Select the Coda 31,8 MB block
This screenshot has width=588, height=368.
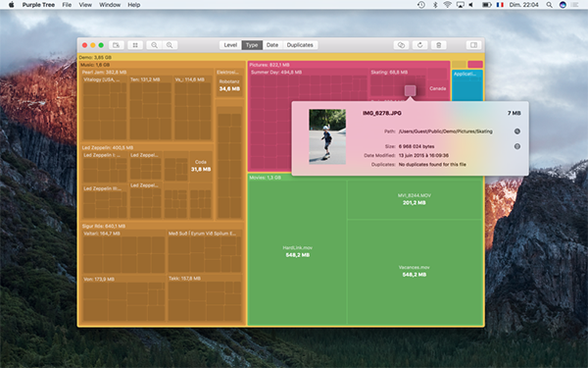pyautogui.click(x=201, y=166)
